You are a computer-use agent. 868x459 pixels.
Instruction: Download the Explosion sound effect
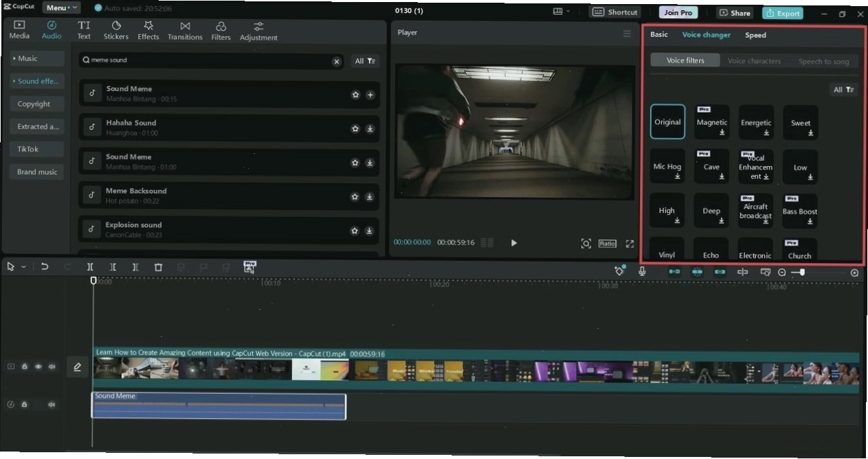click(x=370, y=231)
